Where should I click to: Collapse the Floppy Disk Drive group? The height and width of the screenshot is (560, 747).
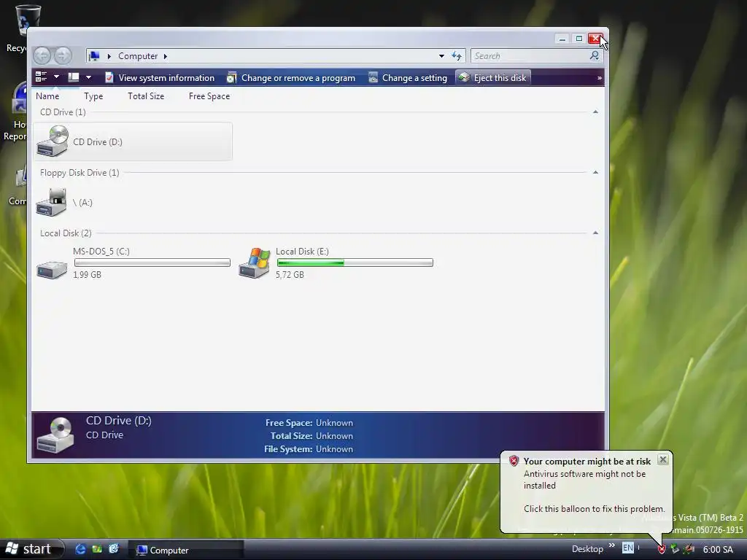coord(595,172)
